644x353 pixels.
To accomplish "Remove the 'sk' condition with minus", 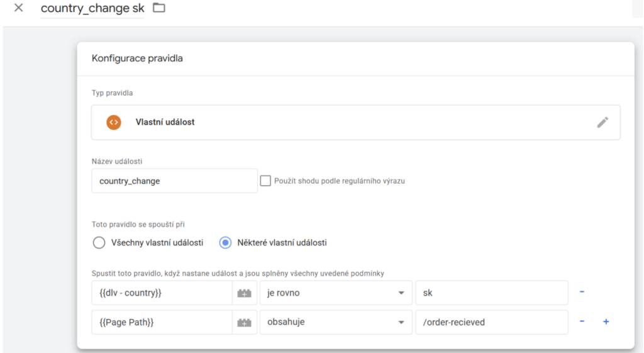I will coord(582,292).
